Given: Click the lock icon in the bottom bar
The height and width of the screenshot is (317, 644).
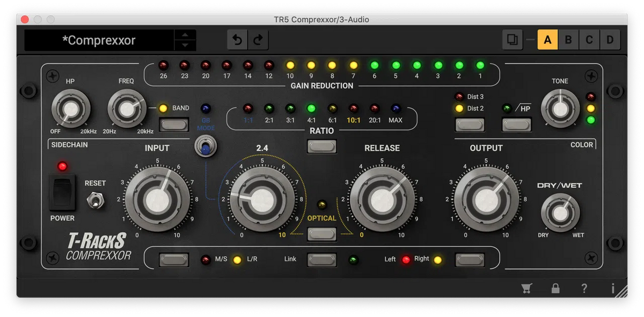Looking at the screenshot, I should 555,288.
